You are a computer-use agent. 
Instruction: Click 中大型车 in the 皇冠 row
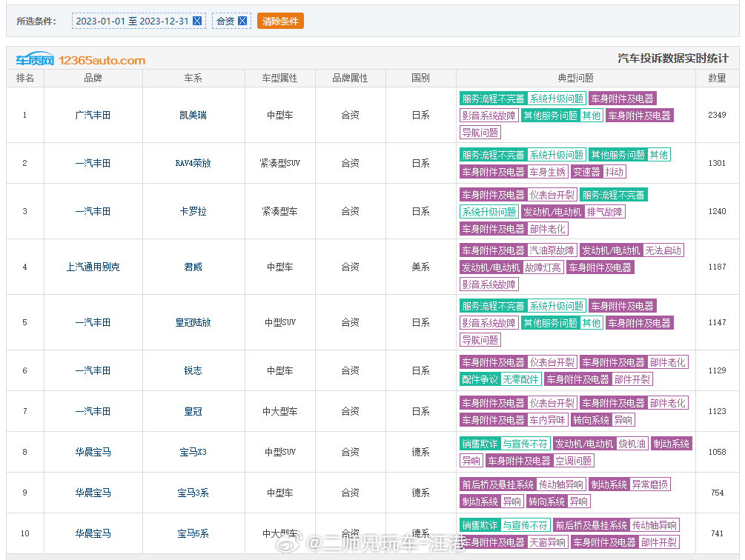coord(280,411)
